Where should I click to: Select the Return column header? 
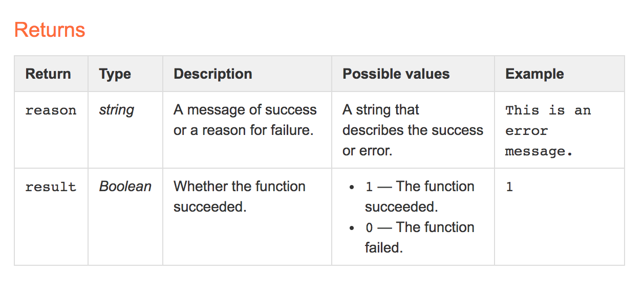(x=48, y=74)
